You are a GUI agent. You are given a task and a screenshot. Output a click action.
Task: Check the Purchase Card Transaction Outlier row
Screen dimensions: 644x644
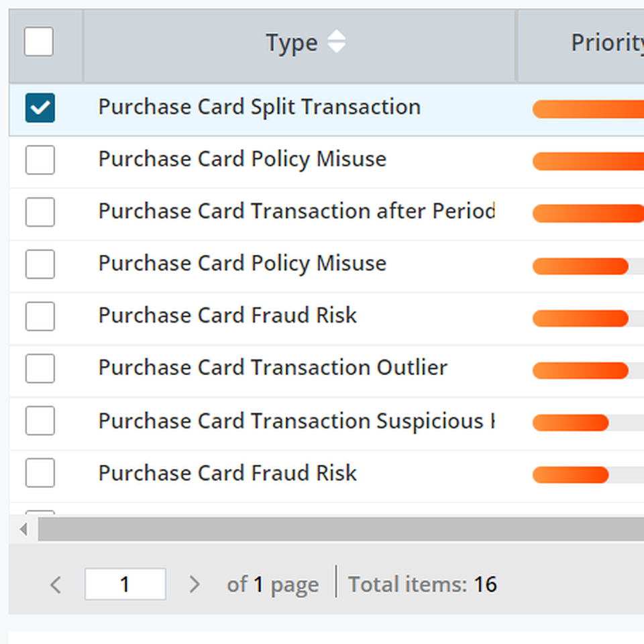pyautogui.click(x=40, y=368)
